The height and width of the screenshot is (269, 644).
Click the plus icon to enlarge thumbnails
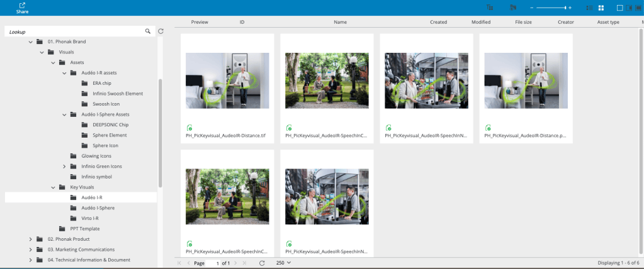click(570, 8)
